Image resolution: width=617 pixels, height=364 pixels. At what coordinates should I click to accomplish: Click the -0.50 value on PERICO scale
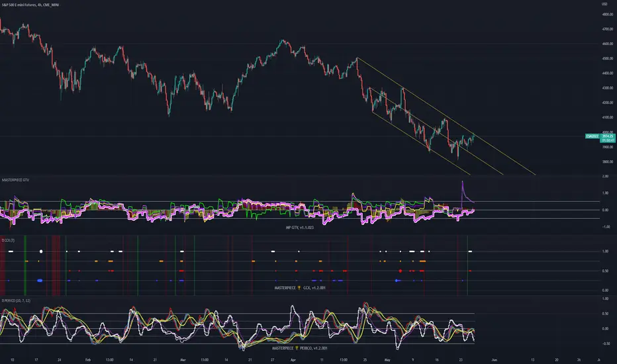(x=606, y=343)
